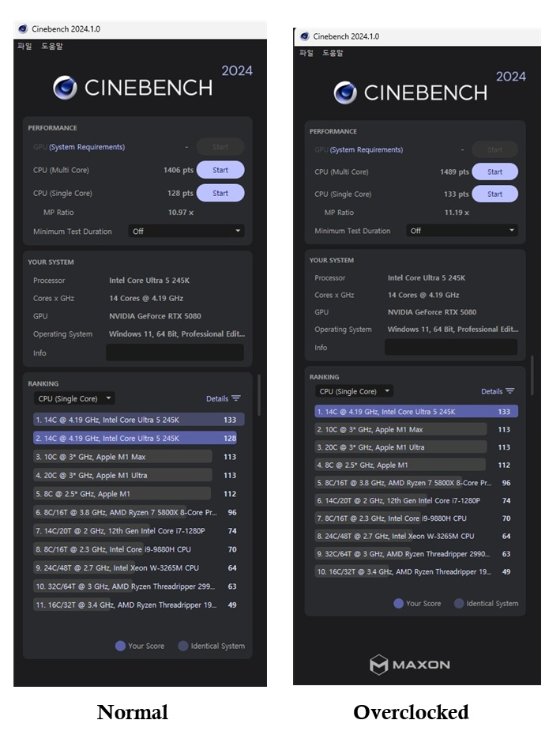The width and height of the screenshot is (560, 735).
Task: Click Cinebench sphere logo in Normal window
Action: (x=65, y=88)
